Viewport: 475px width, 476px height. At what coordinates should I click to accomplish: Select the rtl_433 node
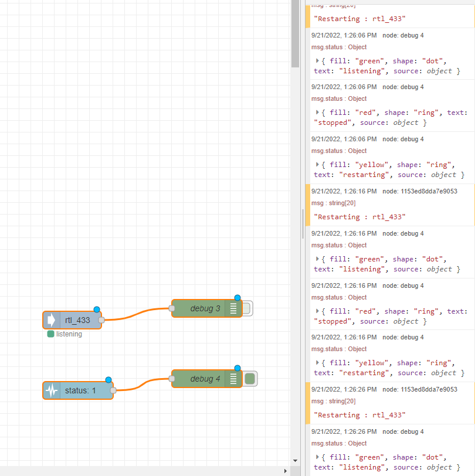pos(72,320)
